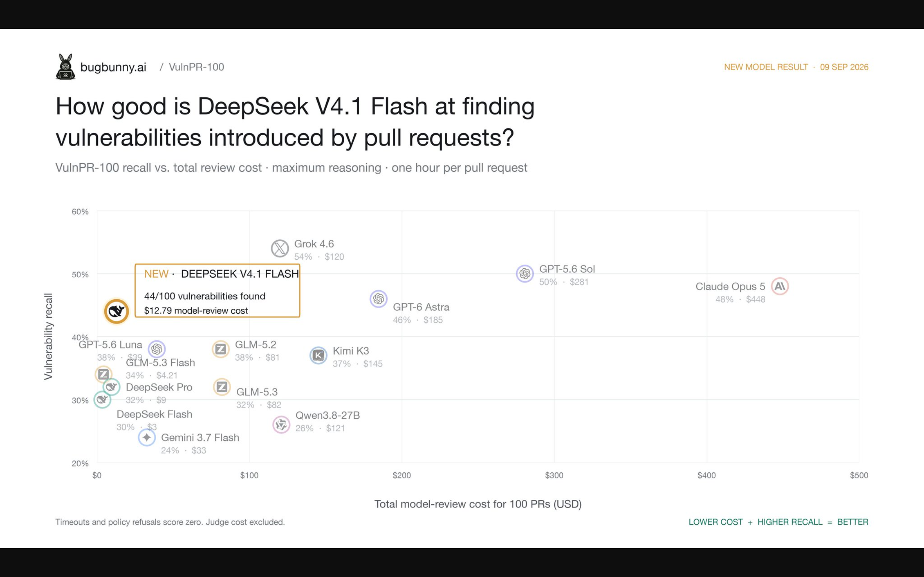This screenshot has height=577, width=924.
Task: Open the VulnPR-100 breadcrumb link
Action: [196, 67]
